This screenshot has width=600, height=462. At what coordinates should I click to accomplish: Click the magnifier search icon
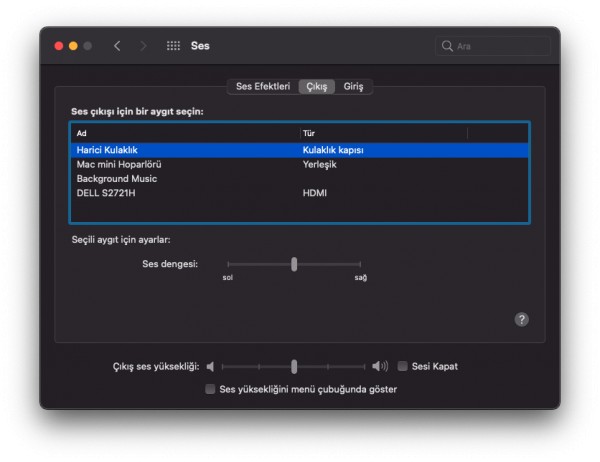click(447, 46)
